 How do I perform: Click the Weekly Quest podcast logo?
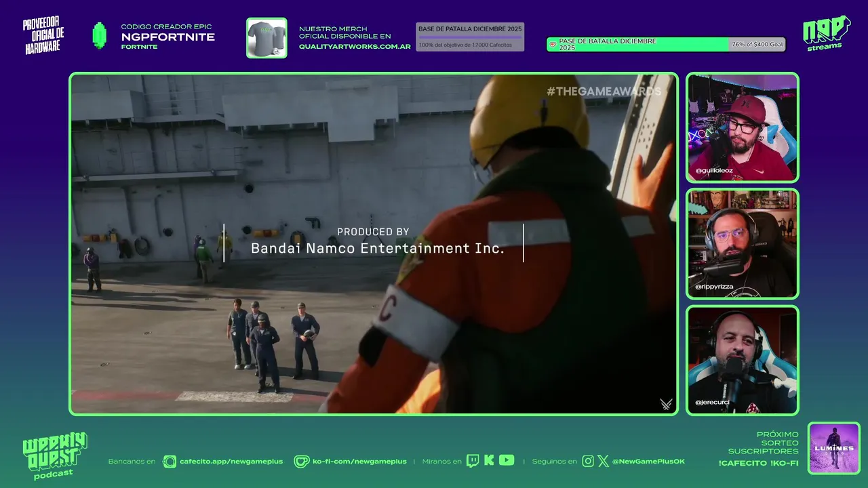click(54, 456)
